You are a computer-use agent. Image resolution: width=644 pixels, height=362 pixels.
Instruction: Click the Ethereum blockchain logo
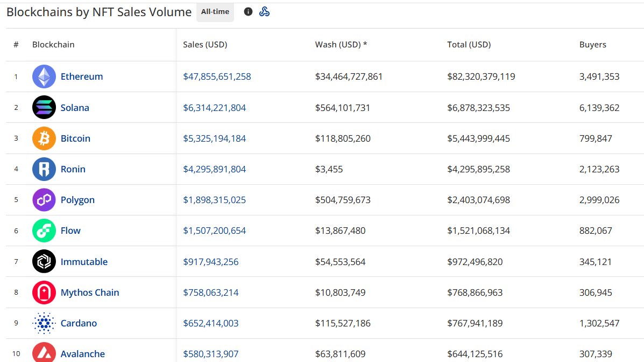(x=44, y=76)
